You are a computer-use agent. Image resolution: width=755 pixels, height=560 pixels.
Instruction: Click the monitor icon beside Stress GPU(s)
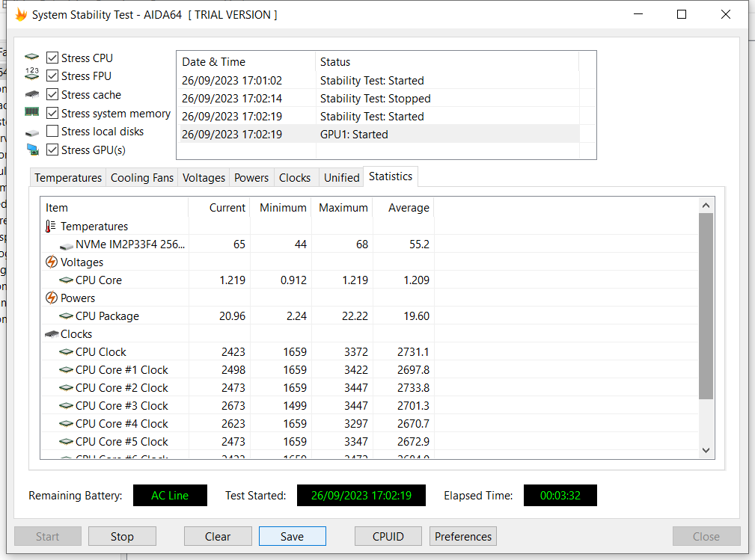pyautogui.click(x=33, y=150)
